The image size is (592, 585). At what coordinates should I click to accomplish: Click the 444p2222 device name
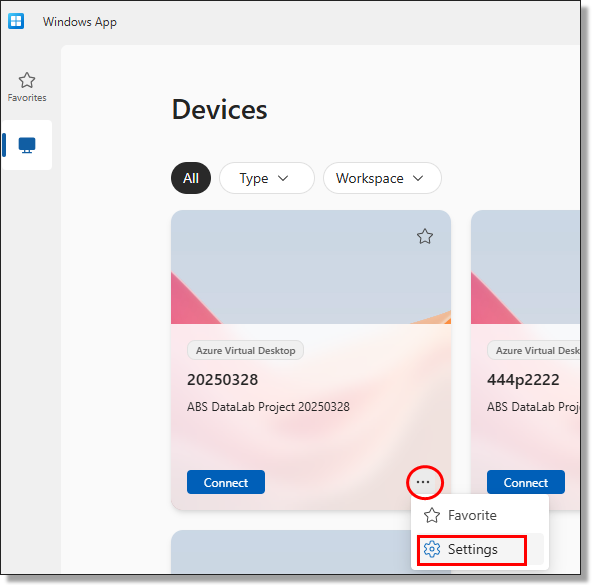click(x=523, y=380)
